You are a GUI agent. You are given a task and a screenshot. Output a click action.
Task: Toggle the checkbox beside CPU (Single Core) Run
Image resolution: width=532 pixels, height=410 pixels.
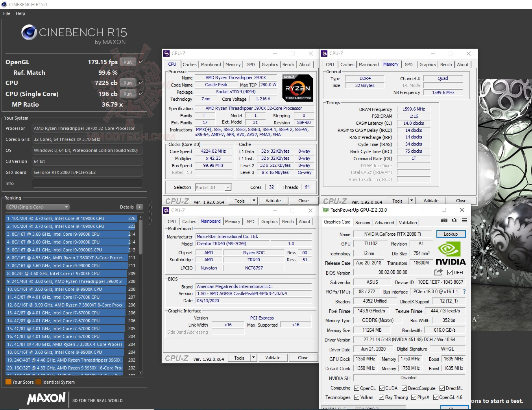[141, 94]
